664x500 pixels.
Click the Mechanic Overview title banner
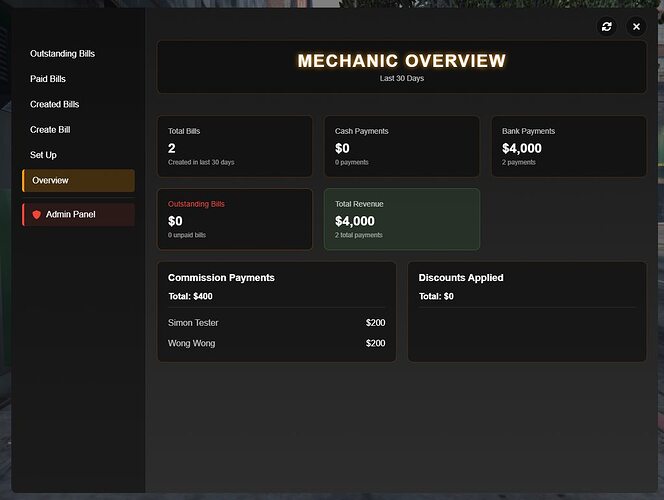tap(402, 67)
